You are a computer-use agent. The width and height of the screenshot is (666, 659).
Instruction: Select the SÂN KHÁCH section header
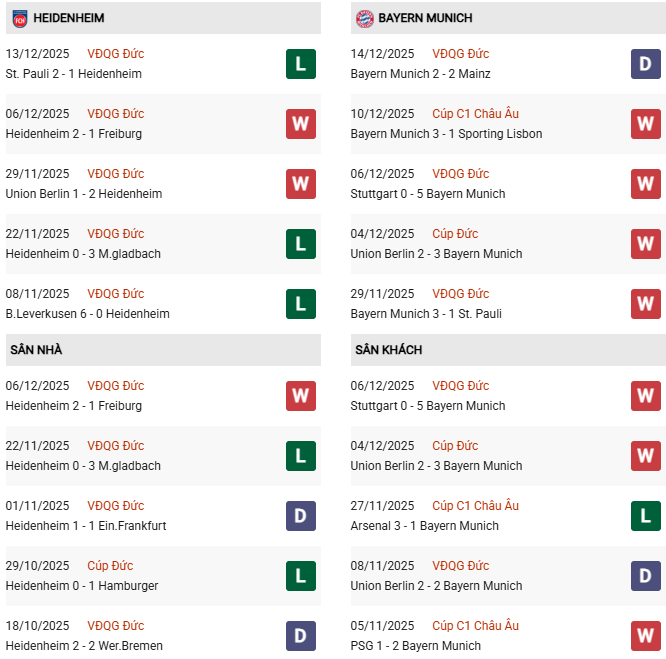[x=388, y=350]
